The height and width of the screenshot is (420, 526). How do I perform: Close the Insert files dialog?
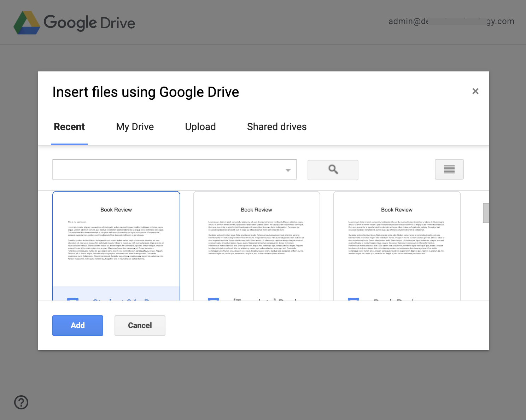(x=475, y=91)
